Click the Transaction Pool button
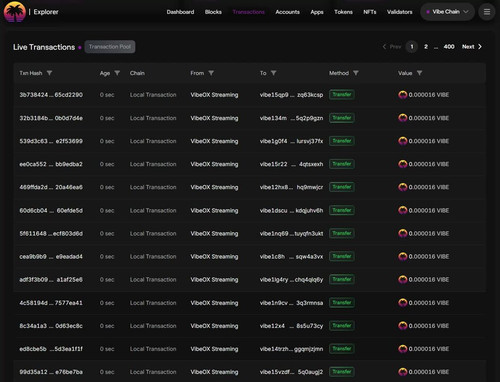The width and height of the screenshot is (500, 382). coord(110,47)
